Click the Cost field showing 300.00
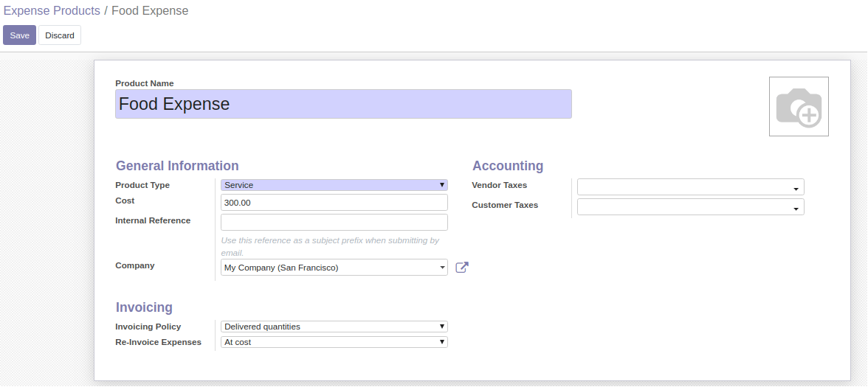The height and width of the screenshot is (387, 868). click(x=334, y=203)
